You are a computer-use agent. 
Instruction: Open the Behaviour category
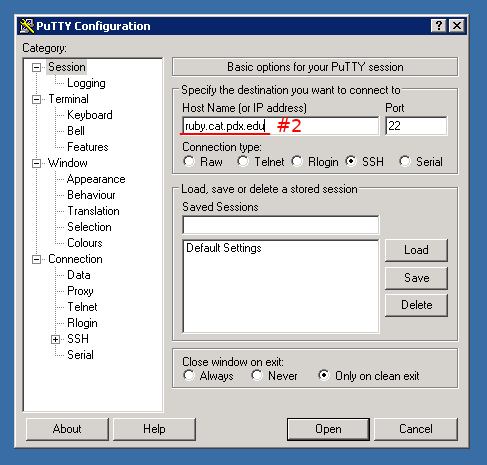pos(91,195)
